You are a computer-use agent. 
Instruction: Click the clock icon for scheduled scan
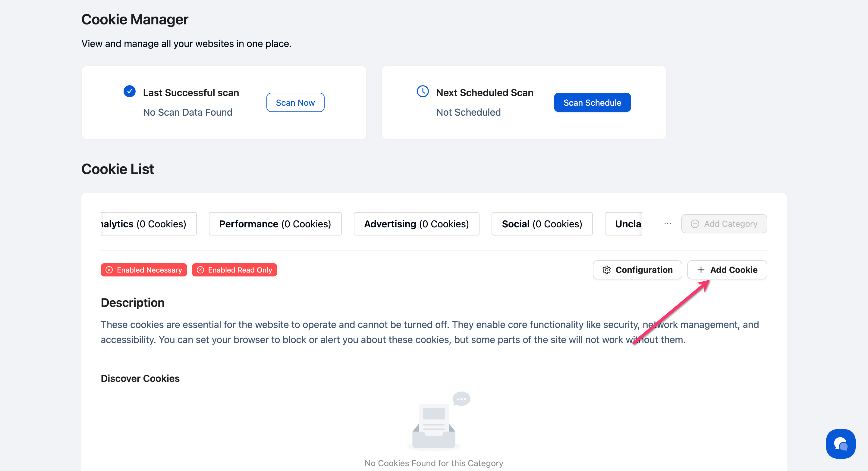click(x=423, y=91)
